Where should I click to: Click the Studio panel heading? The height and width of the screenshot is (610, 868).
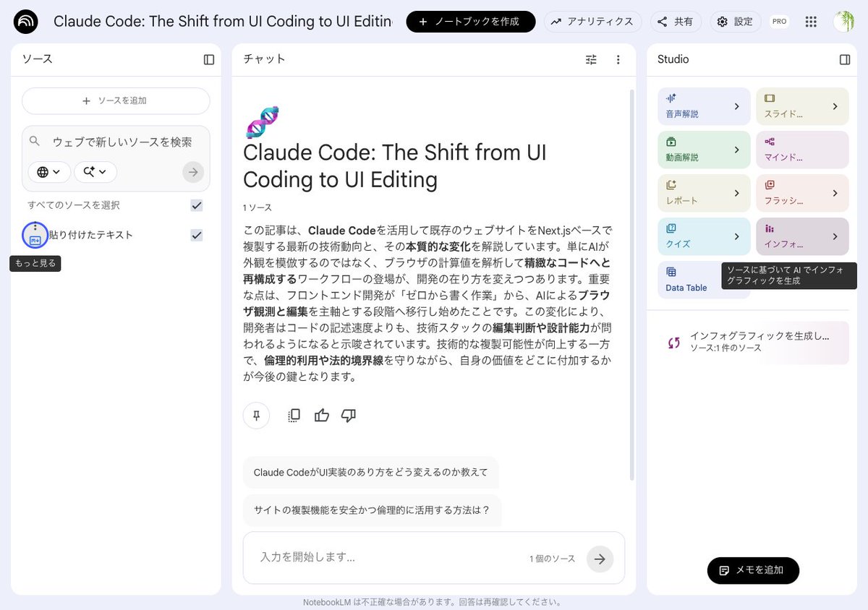(673, 59)
